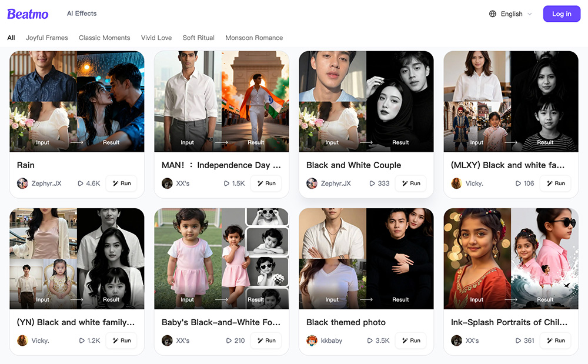588x364 pixels.
Task: Click play count icon on Black themed photo
Action: click(x=370, y=340)
